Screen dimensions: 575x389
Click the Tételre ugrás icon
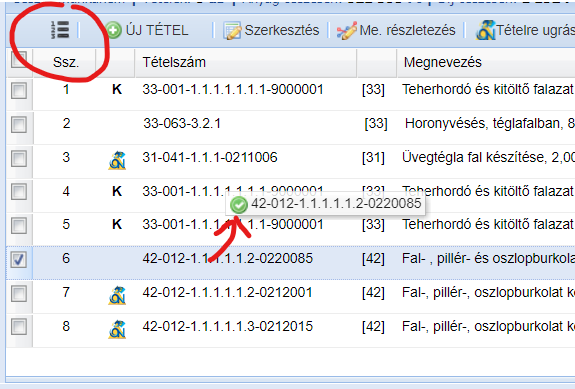pyautogui.click(x=486, y=30)
